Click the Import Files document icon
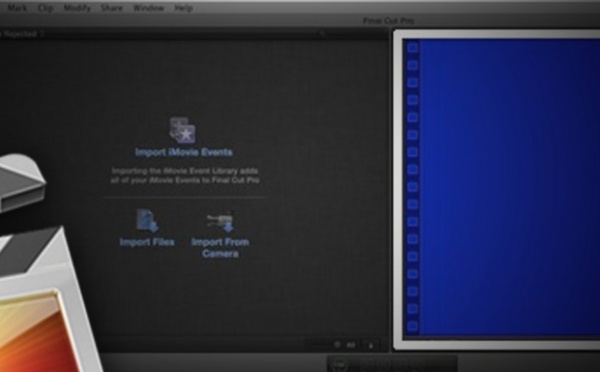This screenshot has width=600, height=372. 147,220
